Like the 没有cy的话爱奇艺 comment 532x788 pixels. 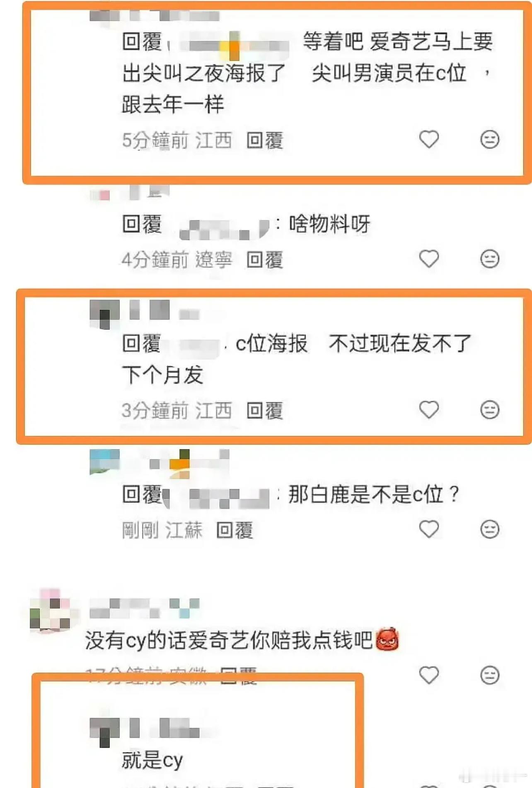tap(429, 675)
